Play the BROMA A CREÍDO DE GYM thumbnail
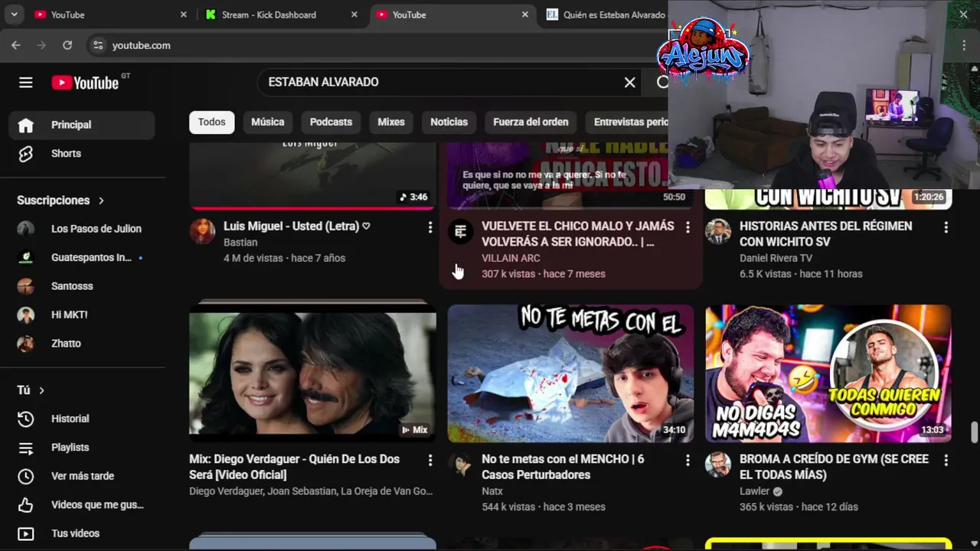 pyautogui.click(x=828, y=373)
